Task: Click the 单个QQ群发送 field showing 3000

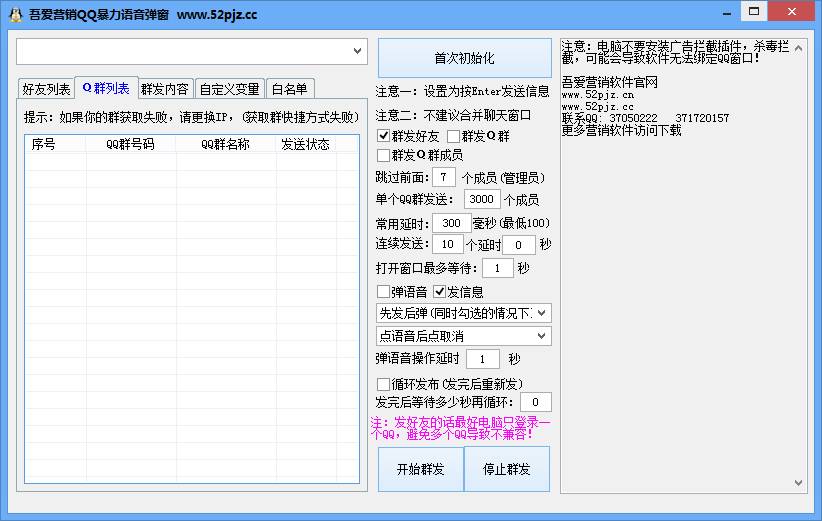Action: click(x=482, y=199)
